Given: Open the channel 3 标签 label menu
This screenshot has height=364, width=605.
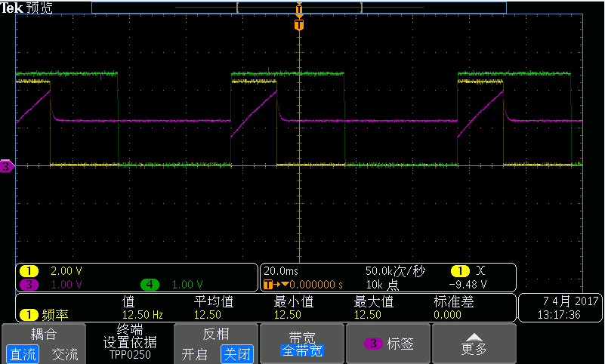Looking at the screenshot, I should tap(388, 343).
